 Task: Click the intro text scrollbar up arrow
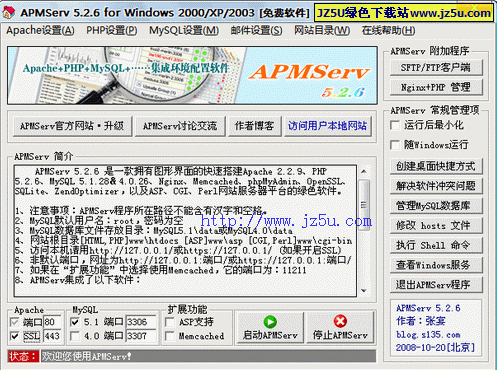(364, 171)
